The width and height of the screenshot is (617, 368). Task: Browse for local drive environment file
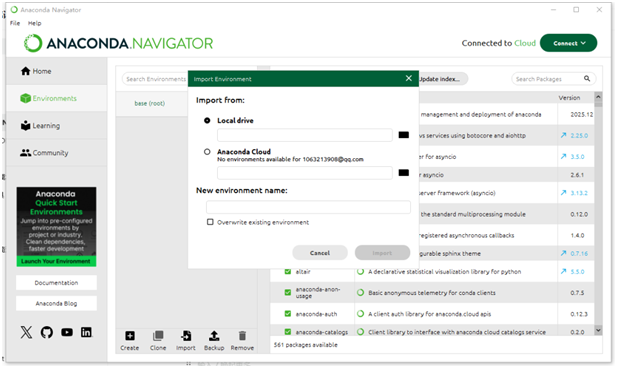(x=403, y=135)
